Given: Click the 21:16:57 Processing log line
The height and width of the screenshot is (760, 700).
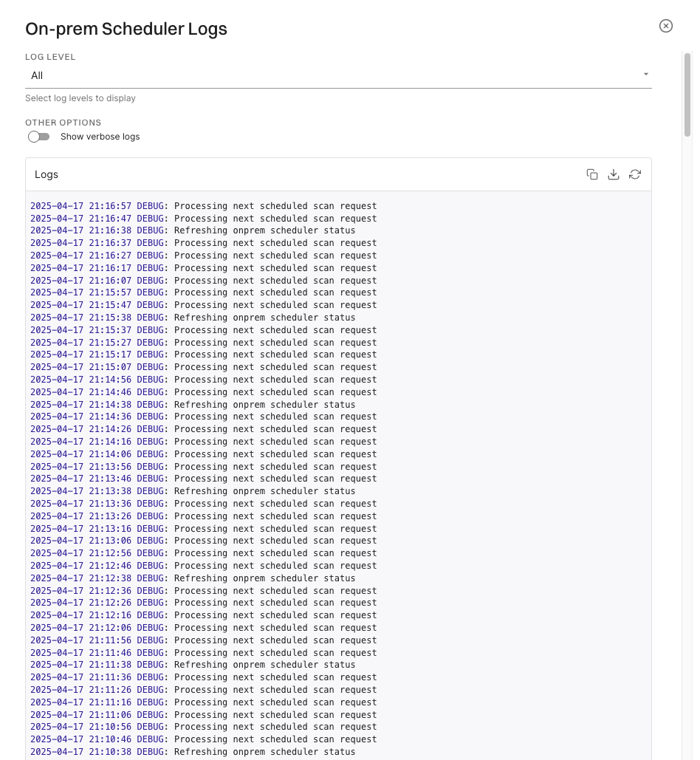Looking at the screenshot, I should point(203,206).
